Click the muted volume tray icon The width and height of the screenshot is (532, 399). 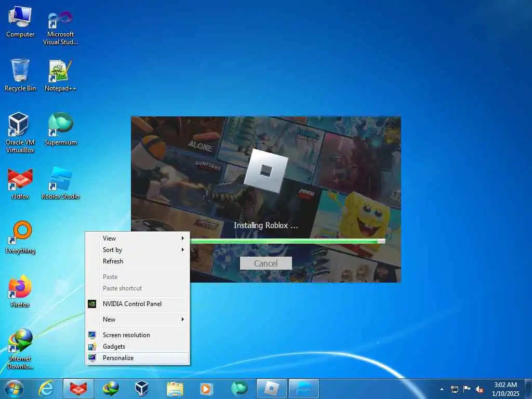[480, 390]
